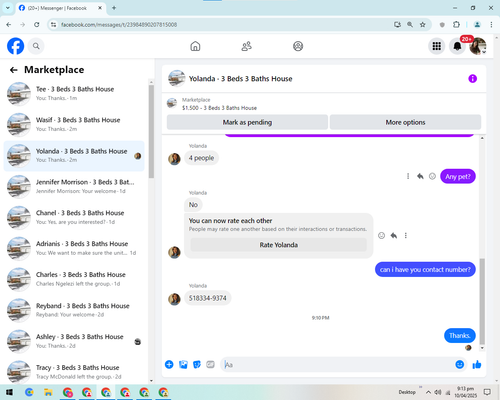This screenshot has width=500, height=400.
Task: Open Wasif - 3 Beds 3 Baths House chat
Action: click(x=74, y=124)
